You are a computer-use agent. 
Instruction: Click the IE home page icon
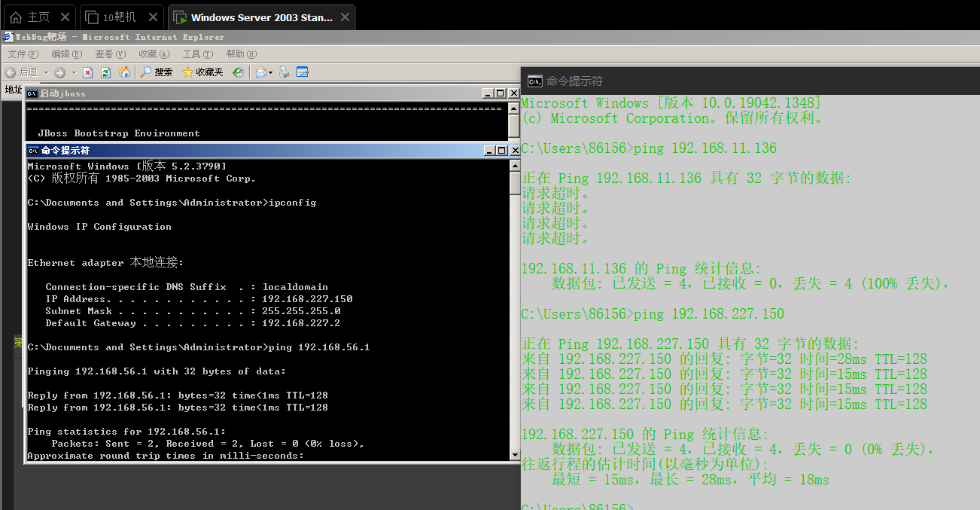[x=124, y=72]
